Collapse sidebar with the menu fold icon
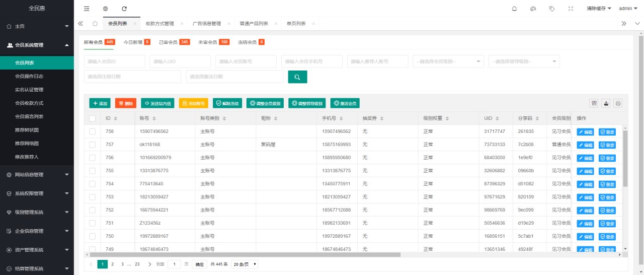This screenshot has height=275, width=644. pos(87,9)
